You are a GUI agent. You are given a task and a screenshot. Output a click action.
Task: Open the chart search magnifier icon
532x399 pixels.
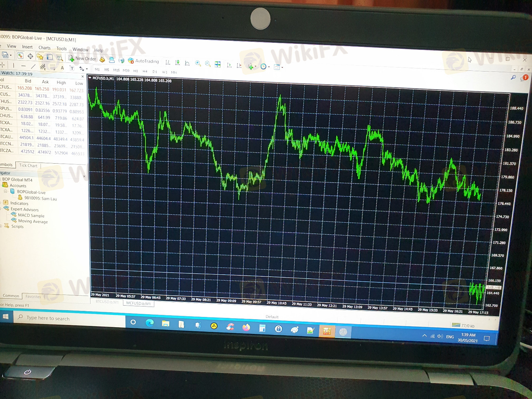tap(513, 78)
